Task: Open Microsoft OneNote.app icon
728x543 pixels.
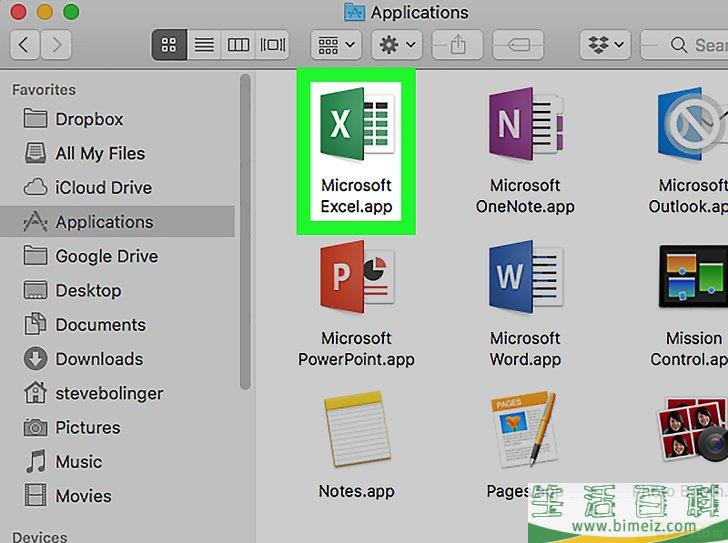Action: click(x=526, y=124)
